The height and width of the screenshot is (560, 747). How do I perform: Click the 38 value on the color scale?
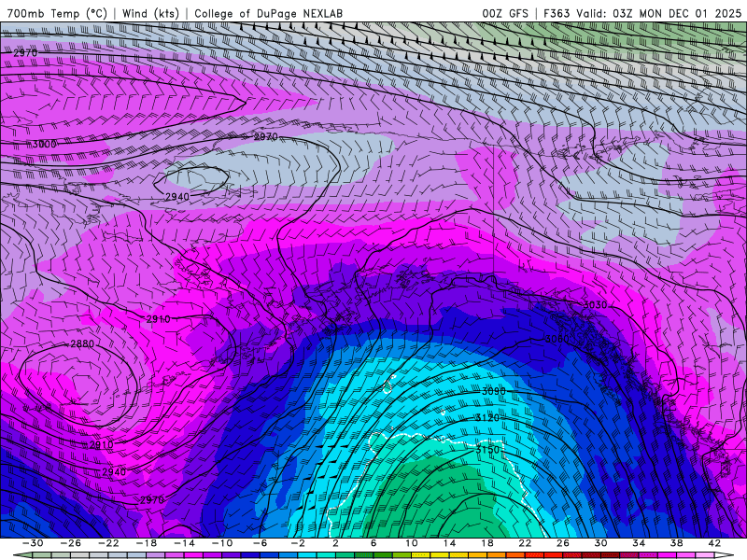(x=676, y=543)
